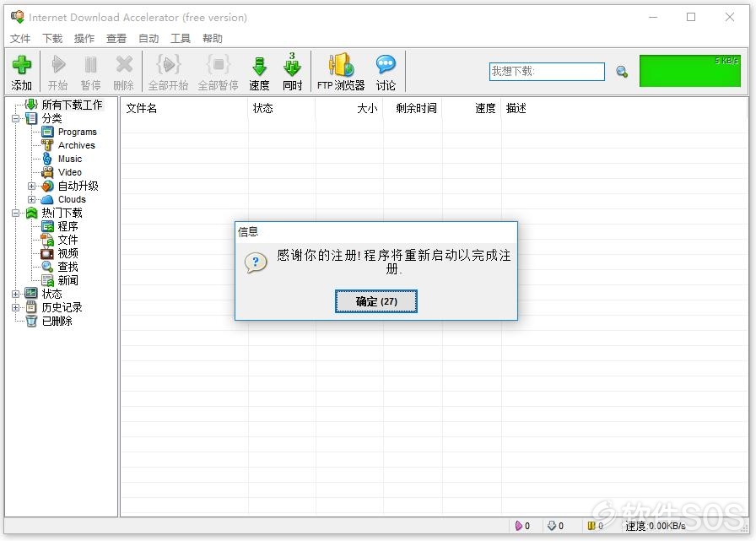
Task: Open the 自动 menu
Action: point(148,39)
